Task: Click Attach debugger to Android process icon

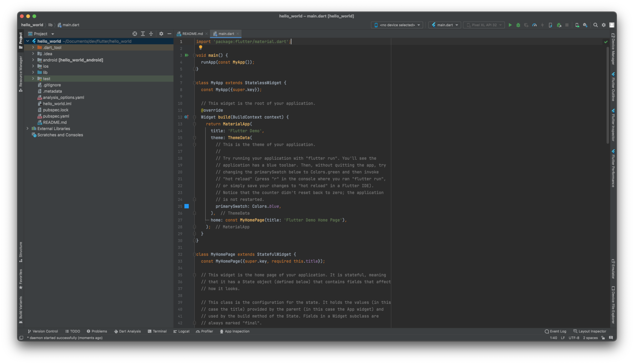Action: [x=559, y=25]
